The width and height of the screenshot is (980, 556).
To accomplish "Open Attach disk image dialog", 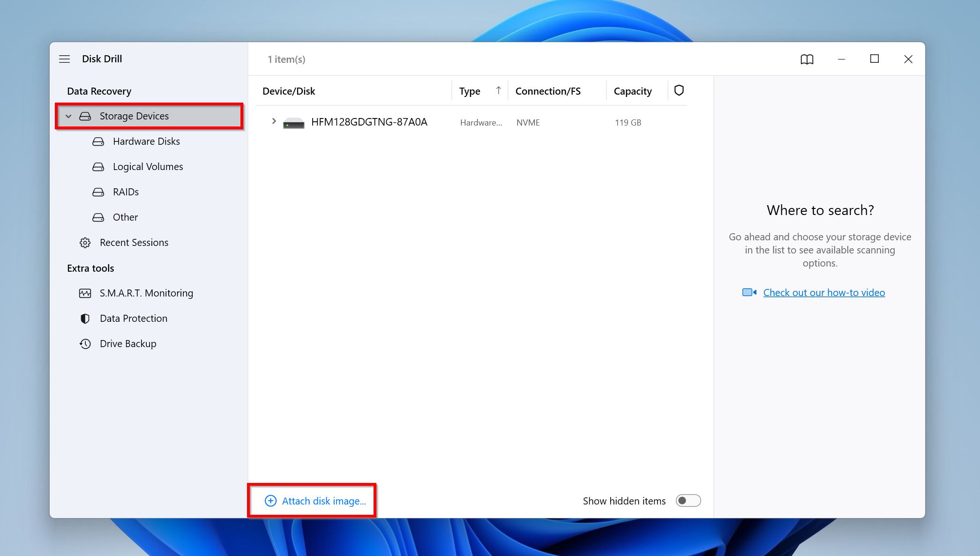I will coord(314,501).
